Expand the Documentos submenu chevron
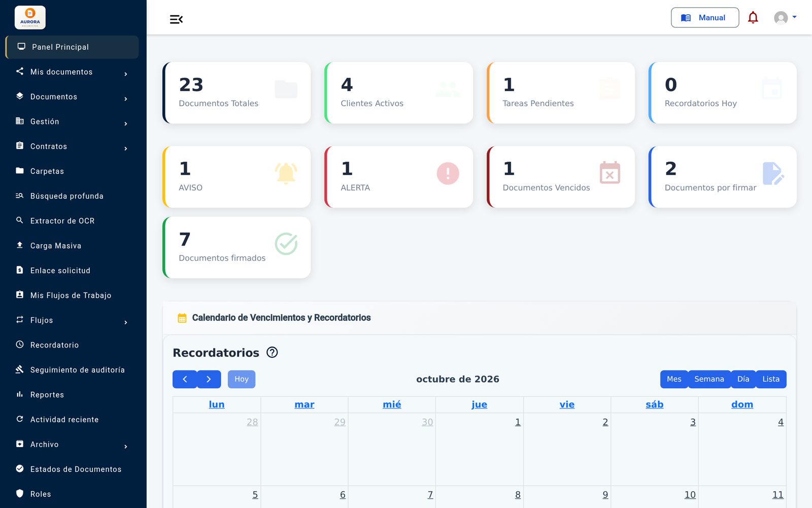This screenshot has height=508, width=812. pyautogui.click(x=126, y=99)
